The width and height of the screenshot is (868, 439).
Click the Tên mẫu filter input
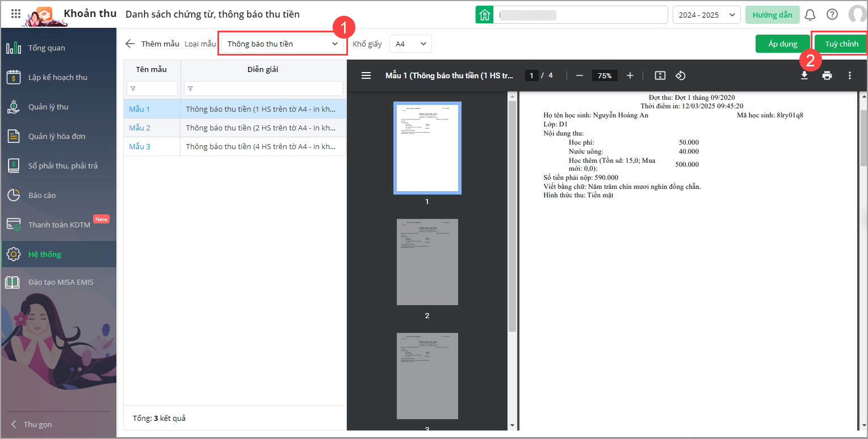pos(152,88)
